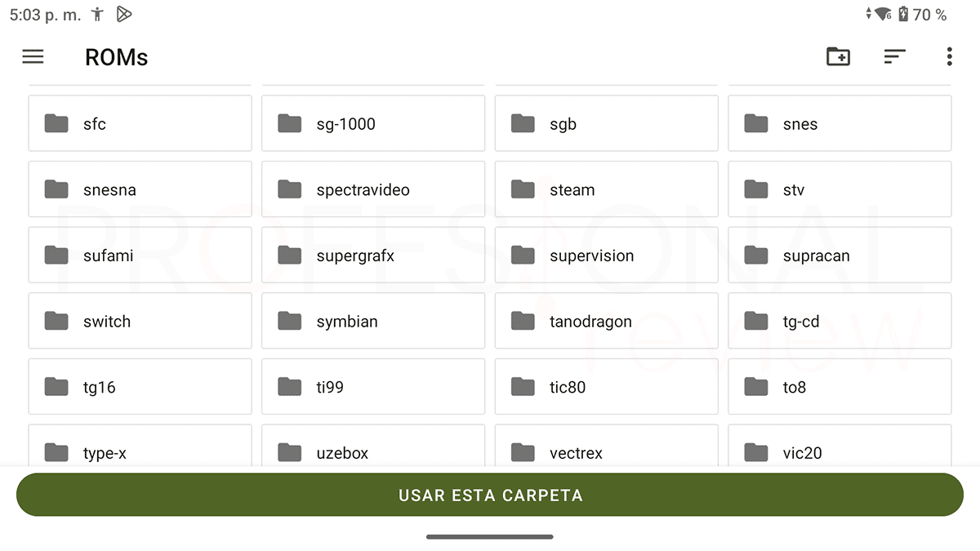The image size is (980, 551).
Task: Open the switch folder
Action: tap(140, 321)
